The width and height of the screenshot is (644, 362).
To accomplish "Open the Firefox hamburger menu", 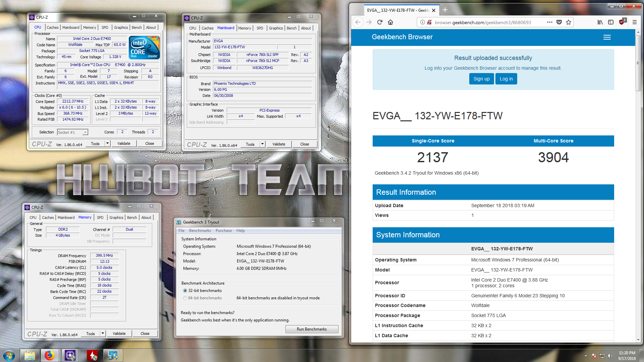I will click(635, 22).
